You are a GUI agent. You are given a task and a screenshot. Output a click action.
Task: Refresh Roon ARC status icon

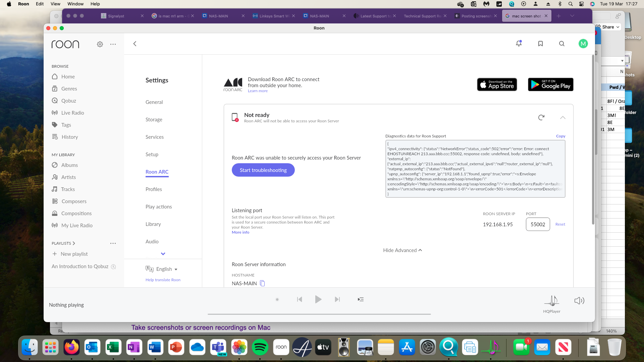[x=541, y=117]
